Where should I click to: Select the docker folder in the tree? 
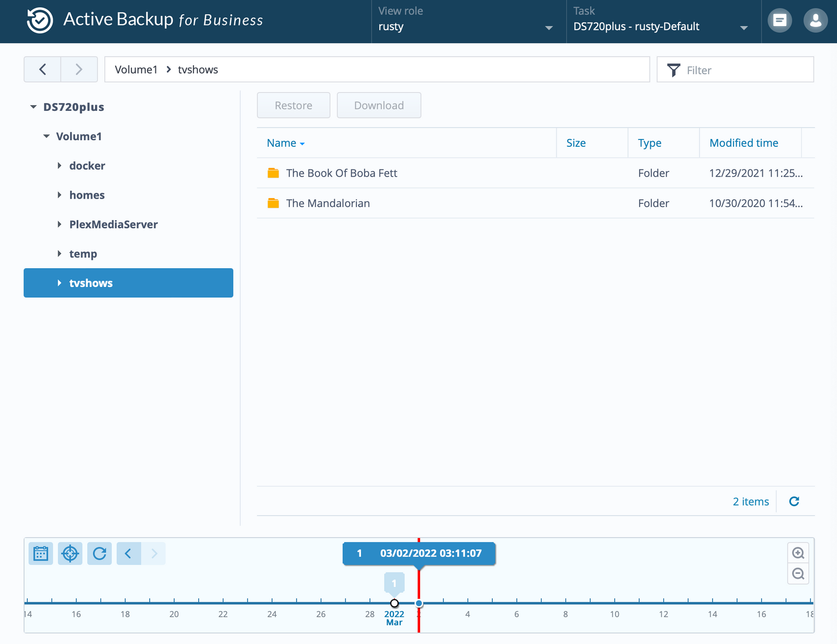pos(87,166)
